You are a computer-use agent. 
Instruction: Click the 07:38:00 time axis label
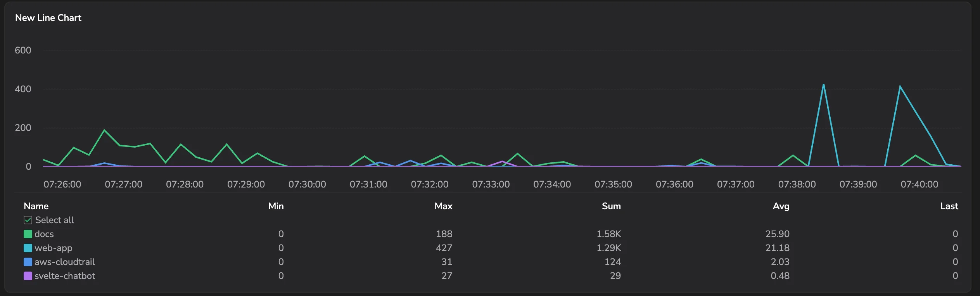click(x=797, y=184)
